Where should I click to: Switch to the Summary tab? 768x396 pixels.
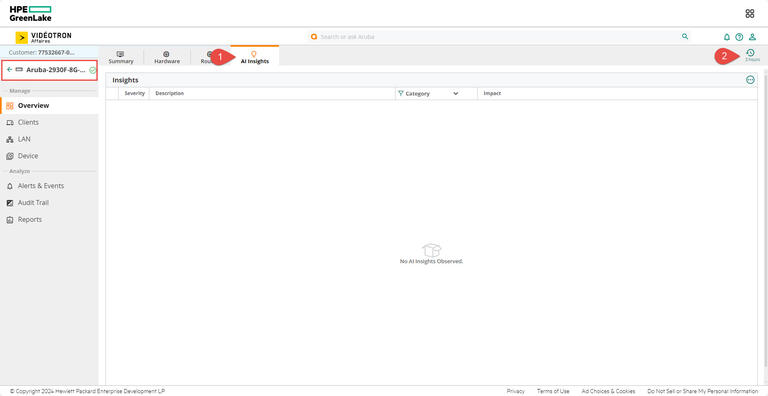pos(121,57)
